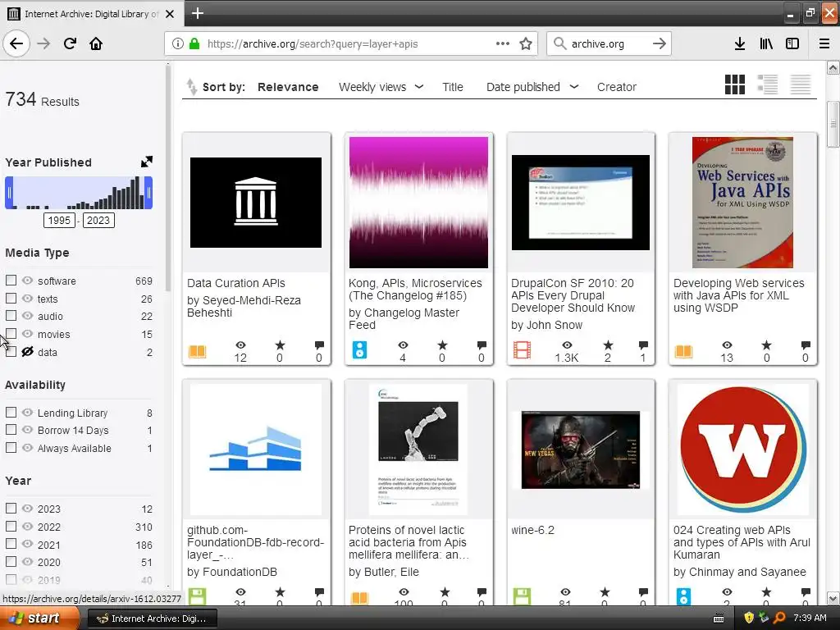Viewport: 840px width, 630px height.
Task: Reload the current page
Action: pos(70,43)
